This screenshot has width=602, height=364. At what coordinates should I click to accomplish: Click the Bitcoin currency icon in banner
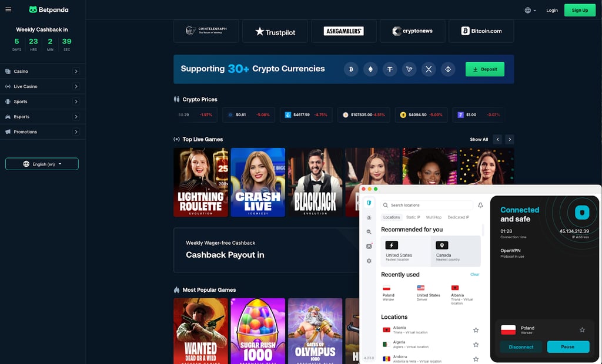click(x=351, y=69)
